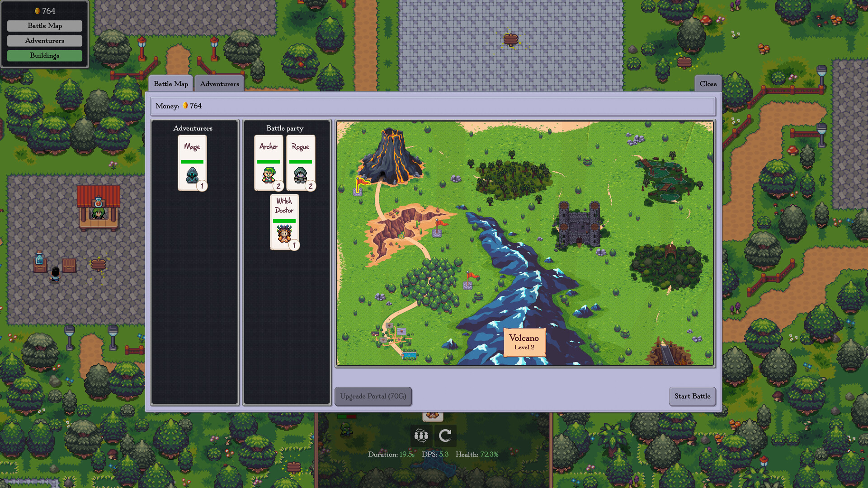868x488 pixels.
Task: Pick the Witch Doctor party card
Action: click(x=284, y=221)
